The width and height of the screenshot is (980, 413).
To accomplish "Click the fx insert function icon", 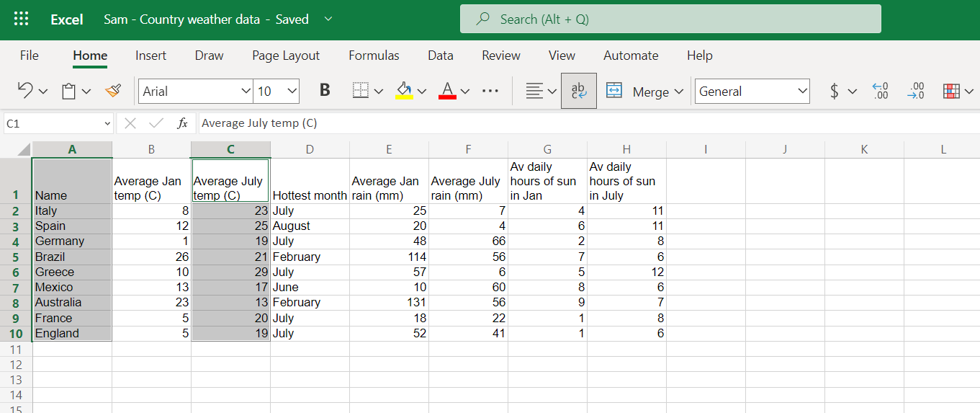I will coord(183,123).
